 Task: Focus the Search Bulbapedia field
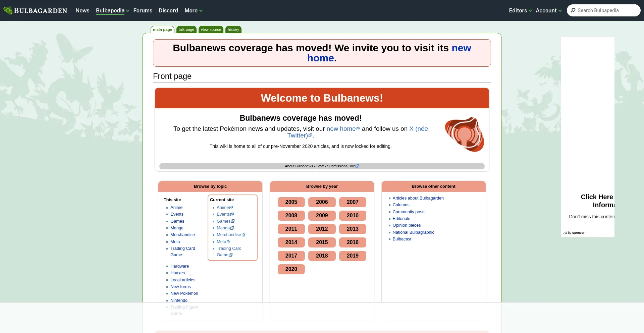[604, 10]
